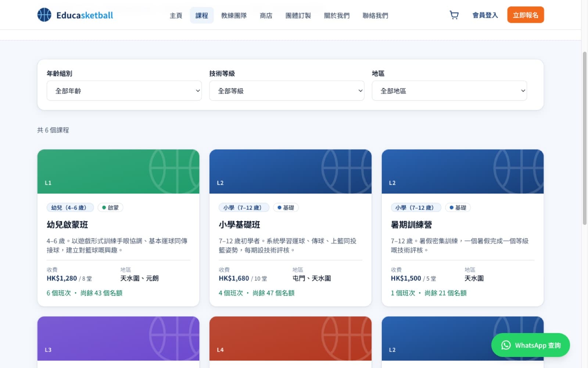Expand the 全部地區 district dropdown
588x368 pixels.
click(449, 91)
